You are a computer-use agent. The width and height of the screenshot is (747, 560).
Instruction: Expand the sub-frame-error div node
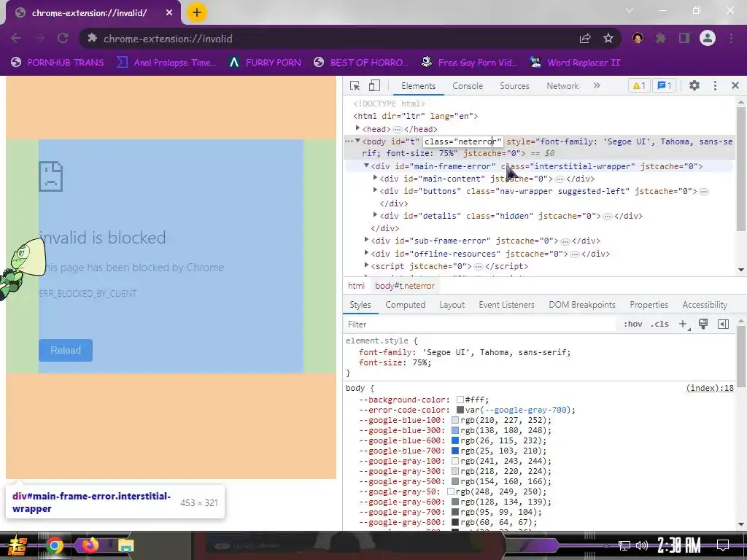tap(366, 240)
